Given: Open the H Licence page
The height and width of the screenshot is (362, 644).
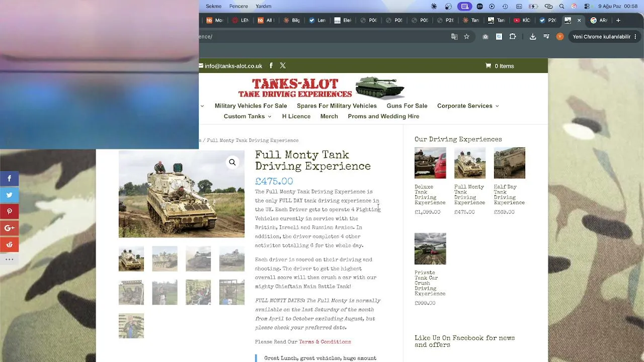Looking at the screenshot, I should [296, 117].
